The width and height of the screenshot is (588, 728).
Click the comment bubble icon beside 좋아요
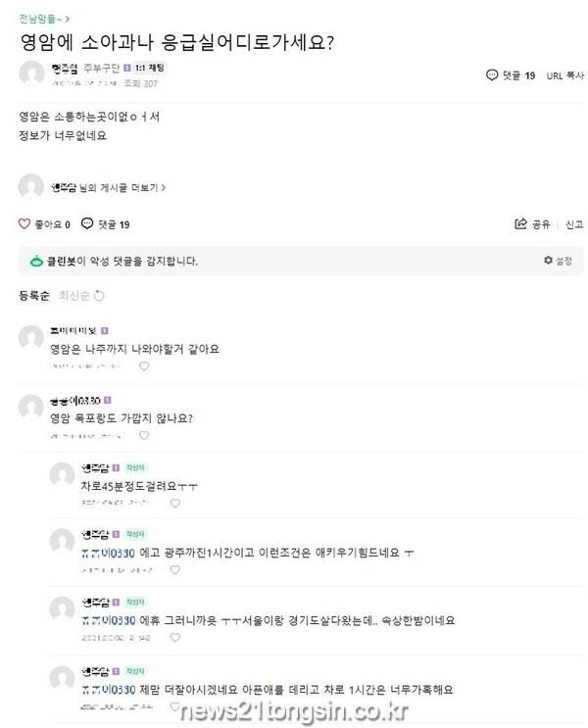(x=87, y=224)
